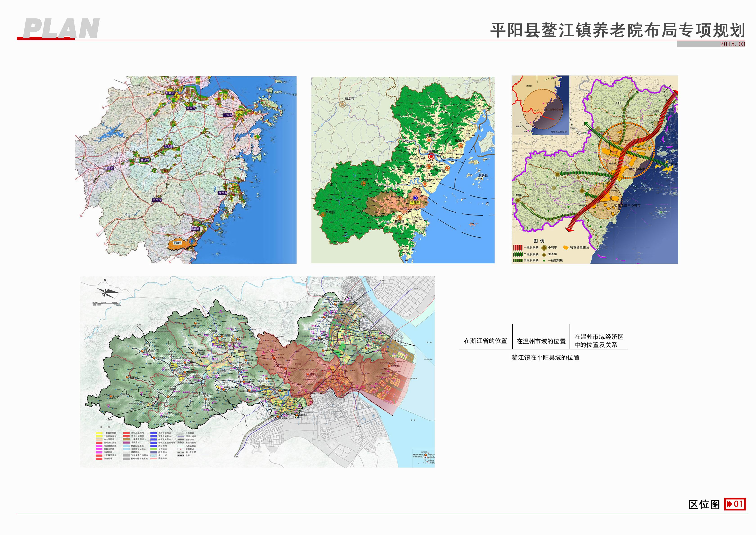The height and width of the screenshot is (535, 756).
Task: Click red 温州市 marker on green map
Action: tap(431, 157)
